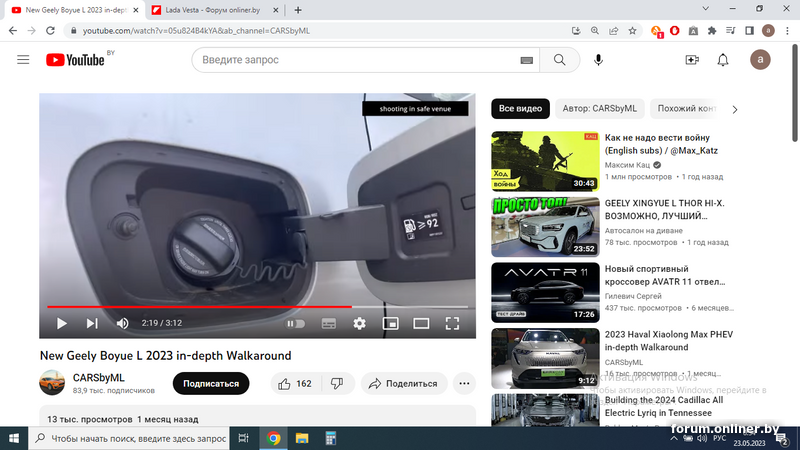Image resolution: width=800 pixels, height=450 pixels.
Task: Open the zoom magnifier in address bar
Action: pos(595,31)
